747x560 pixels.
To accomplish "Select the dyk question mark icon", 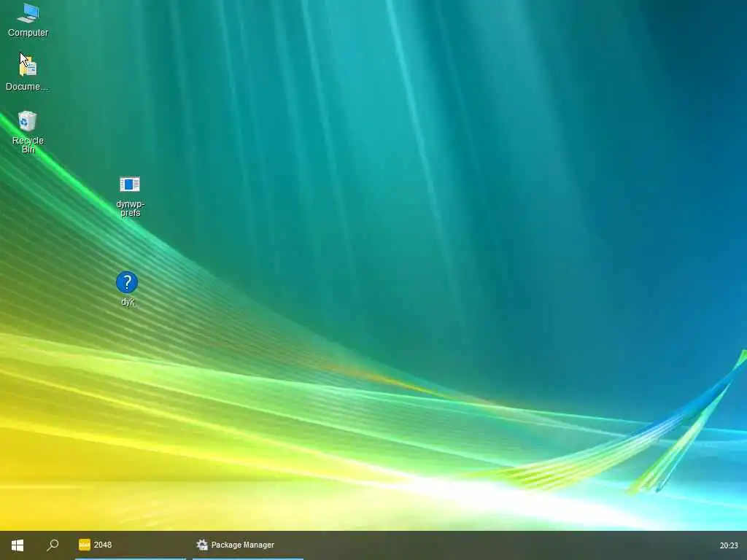I will pyautogui.click(x=127, y=282).
